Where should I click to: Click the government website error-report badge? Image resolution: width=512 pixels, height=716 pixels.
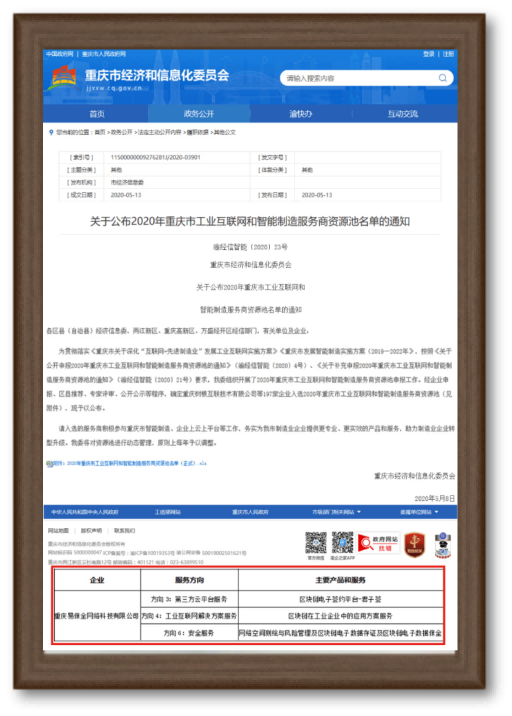coord(379,543)
